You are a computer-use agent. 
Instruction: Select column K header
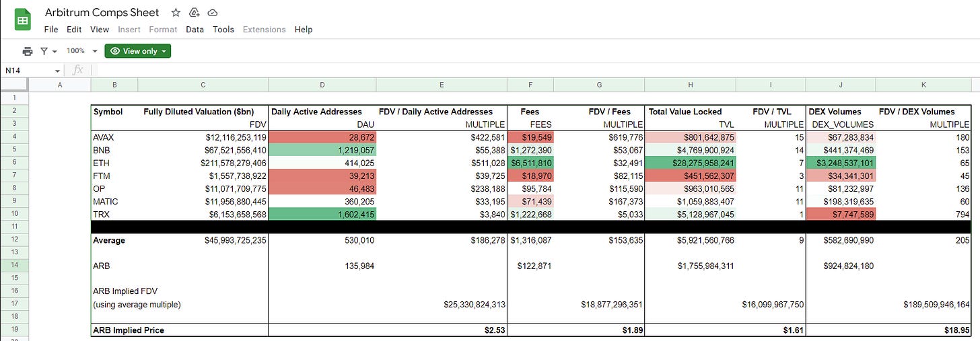pos(924,85)
